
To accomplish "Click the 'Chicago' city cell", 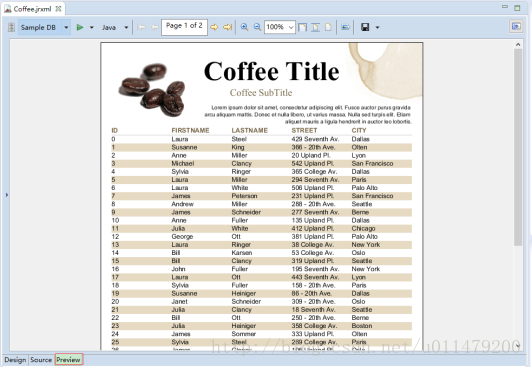I will (363, 228).
